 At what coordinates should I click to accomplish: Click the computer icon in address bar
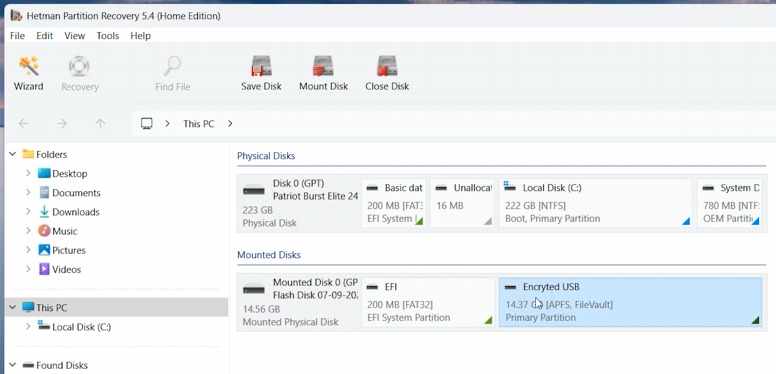point(146,123)
